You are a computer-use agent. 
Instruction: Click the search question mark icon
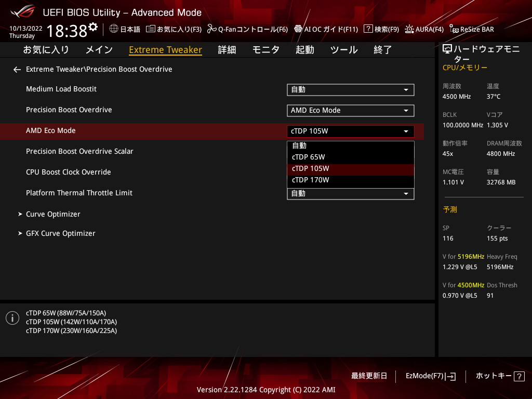tap(368, 29)
